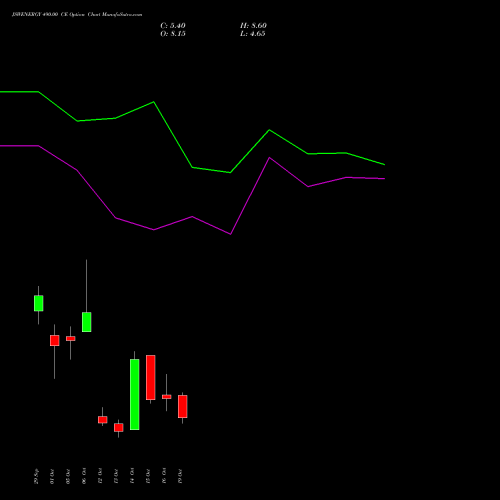Click the close value C: 5.40
Screen dimensions: 500x500
coord(173,26)
